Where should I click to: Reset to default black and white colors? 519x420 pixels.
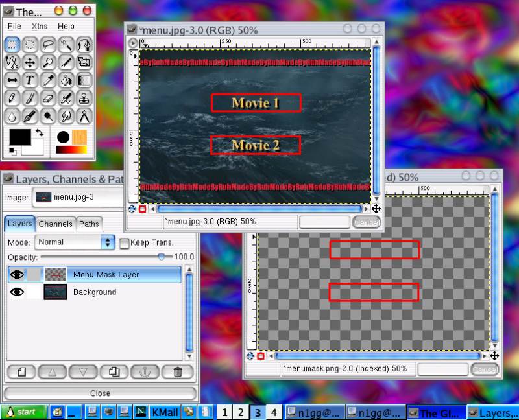(12, 152)
